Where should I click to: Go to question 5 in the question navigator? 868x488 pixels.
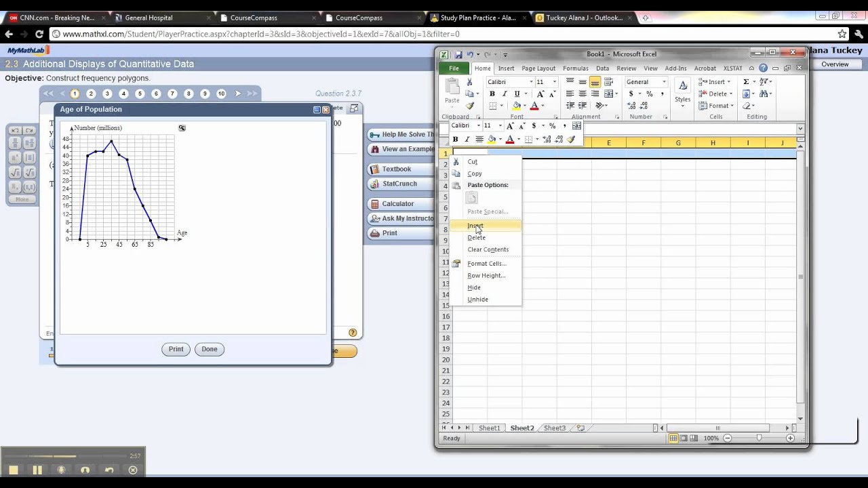point(140,94)
